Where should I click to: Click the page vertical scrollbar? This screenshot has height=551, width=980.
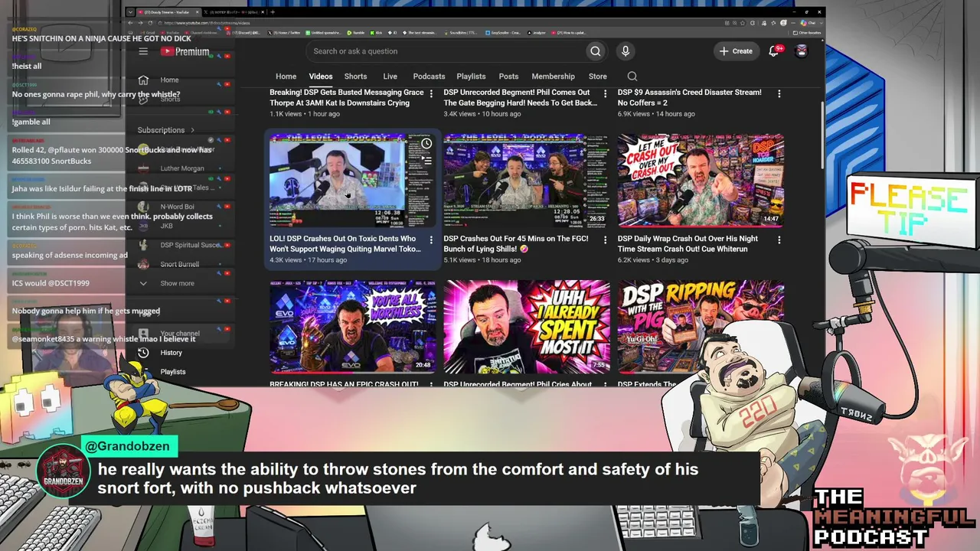point(822,134)
